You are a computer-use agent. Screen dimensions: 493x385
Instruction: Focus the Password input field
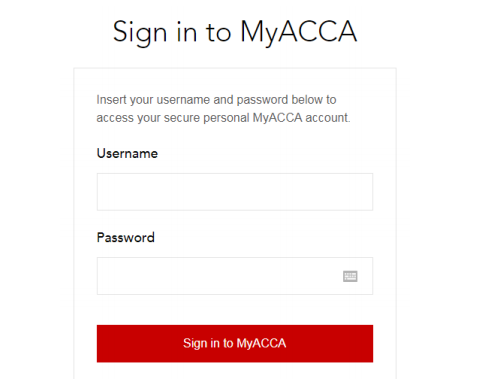[235, 276]
